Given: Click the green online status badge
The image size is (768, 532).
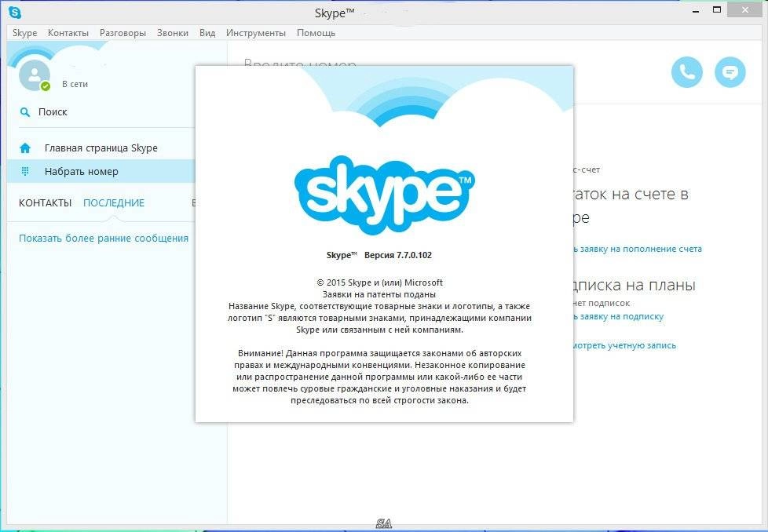Looking at the screenshot, I should (x=46, y=86).
